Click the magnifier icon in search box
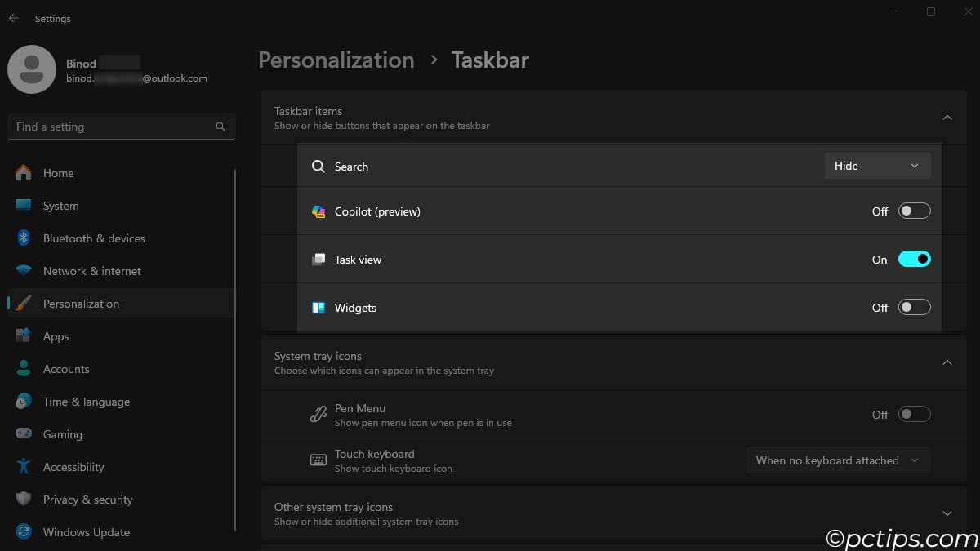 220,127
